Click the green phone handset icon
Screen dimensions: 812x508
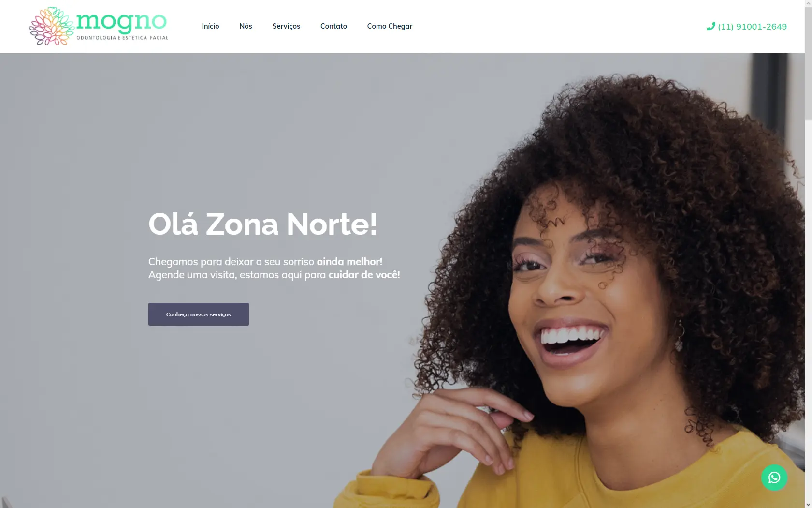coord(710,26)
